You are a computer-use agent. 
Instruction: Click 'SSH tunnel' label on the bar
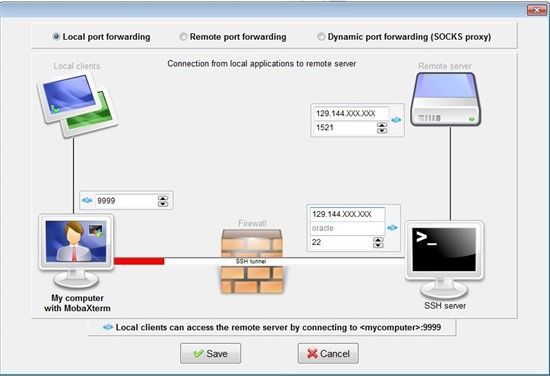(251, 261)
